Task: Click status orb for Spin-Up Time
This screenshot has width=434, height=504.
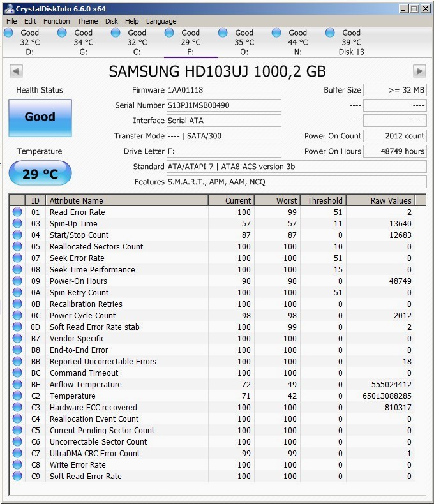Action: (17, 223)
